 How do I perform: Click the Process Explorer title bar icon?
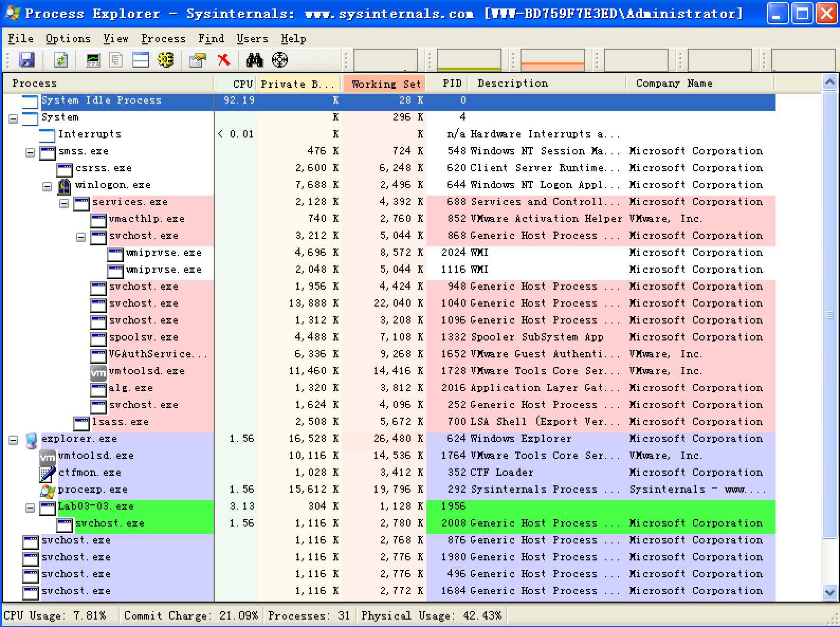(x=12, y=13)
